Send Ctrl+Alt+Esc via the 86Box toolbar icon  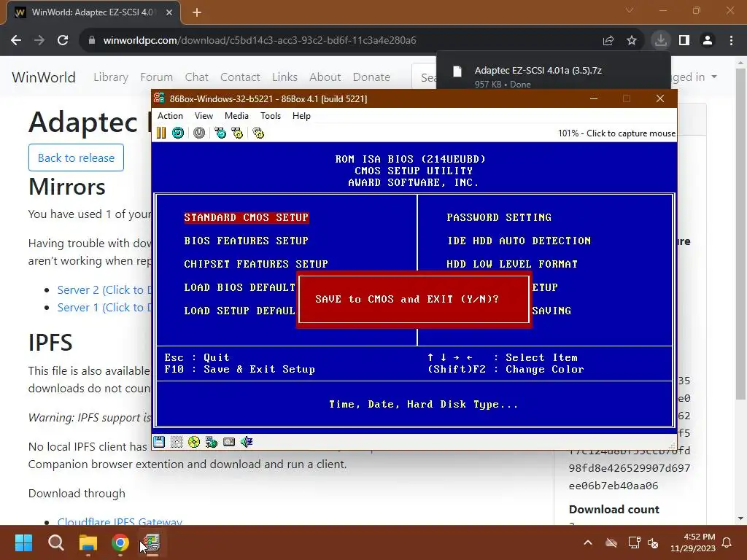pyautogui.click(x=237, y=133)
